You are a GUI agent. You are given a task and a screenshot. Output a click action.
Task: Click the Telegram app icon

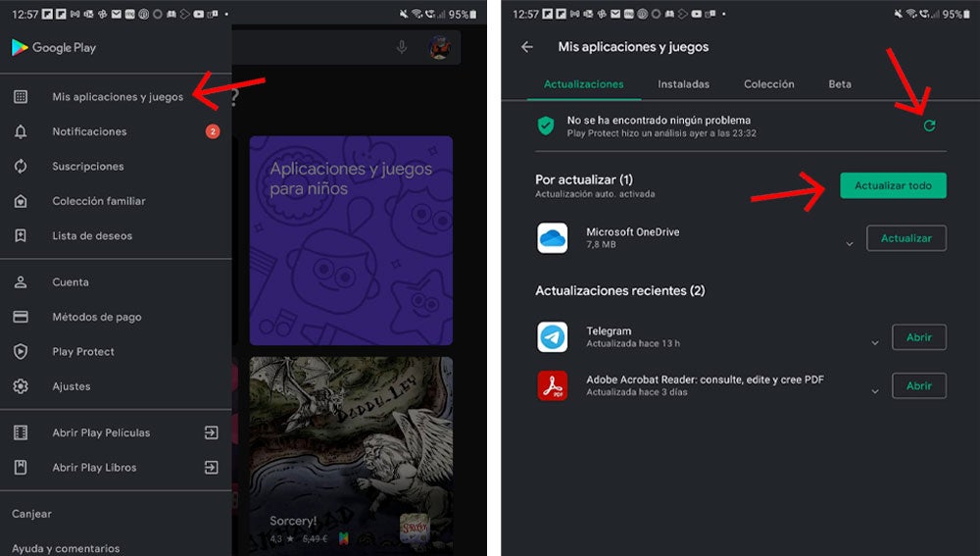click(x=553, y=337)
